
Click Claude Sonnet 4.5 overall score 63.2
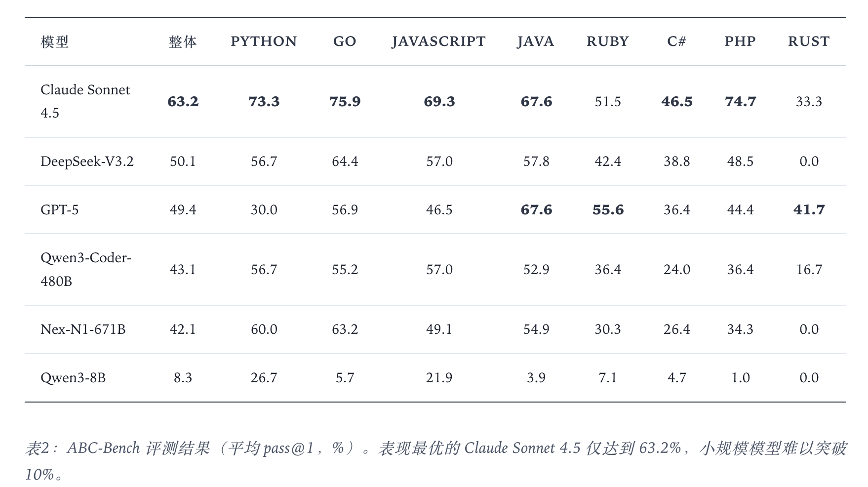(x=183, y=102)
